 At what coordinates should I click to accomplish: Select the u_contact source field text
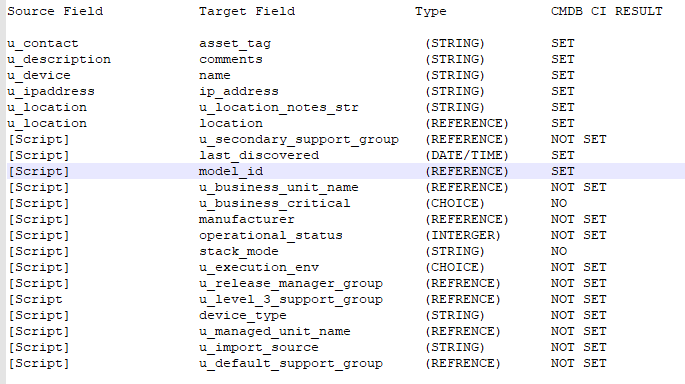43,44
